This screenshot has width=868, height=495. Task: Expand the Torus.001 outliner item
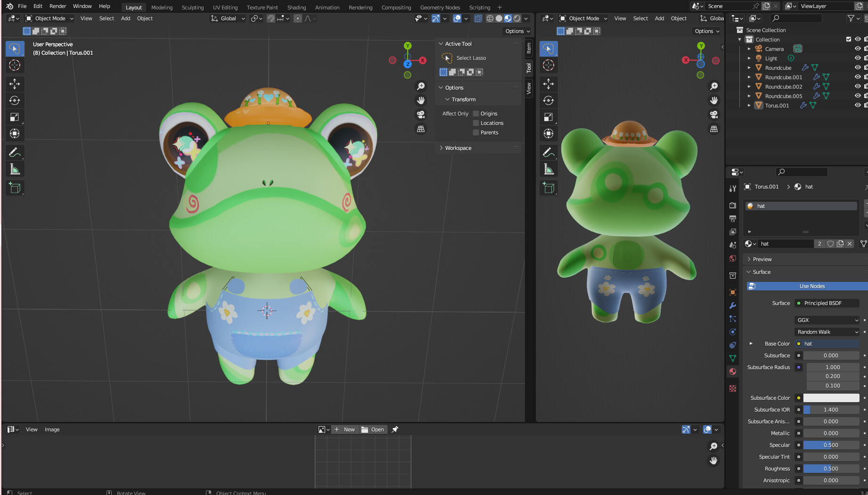click(749, 106)
